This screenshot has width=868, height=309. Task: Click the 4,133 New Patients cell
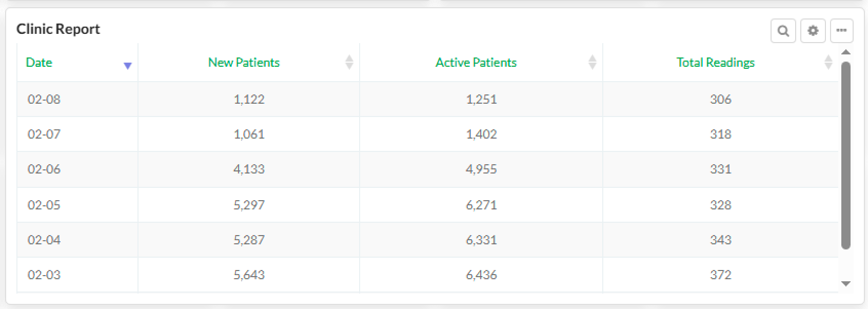point(249,169)
